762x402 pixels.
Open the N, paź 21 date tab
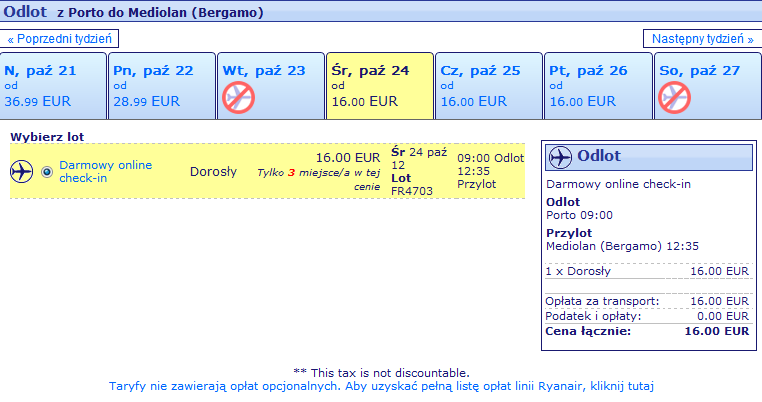tap(53, 86)
